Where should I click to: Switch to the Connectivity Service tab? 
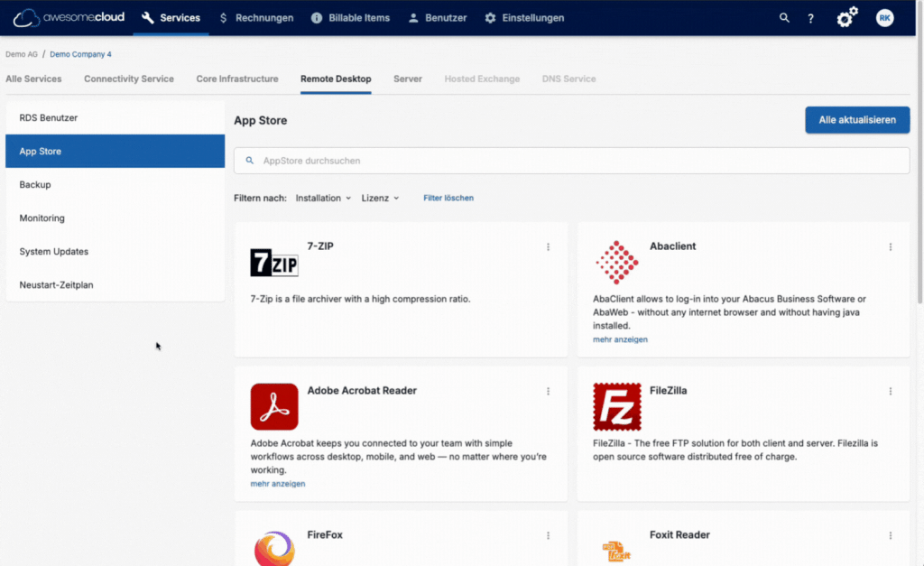(129, 79)
